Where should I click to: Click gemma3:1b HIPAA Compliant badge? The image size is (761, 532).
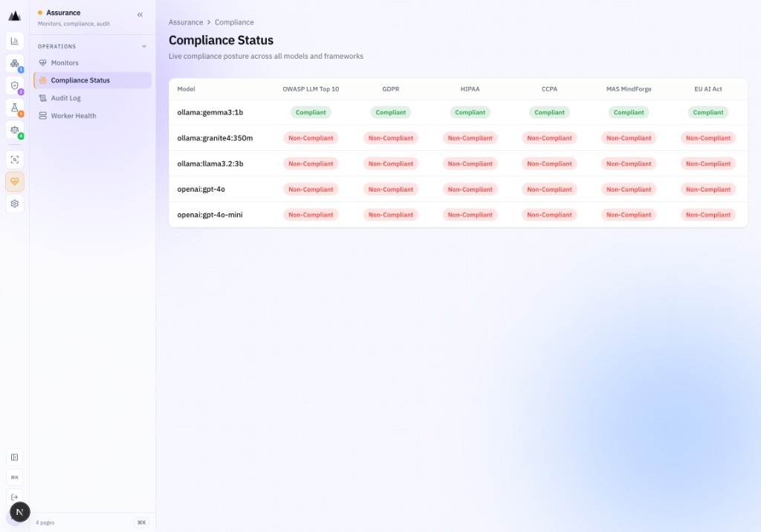click(x=470, y=112)
